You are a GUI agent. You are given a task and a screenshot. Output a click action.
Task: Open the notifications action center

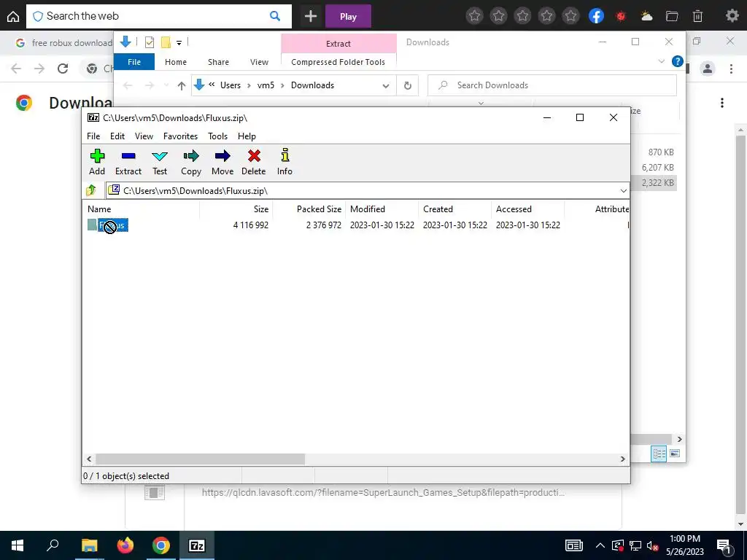(x=724, y=545)
